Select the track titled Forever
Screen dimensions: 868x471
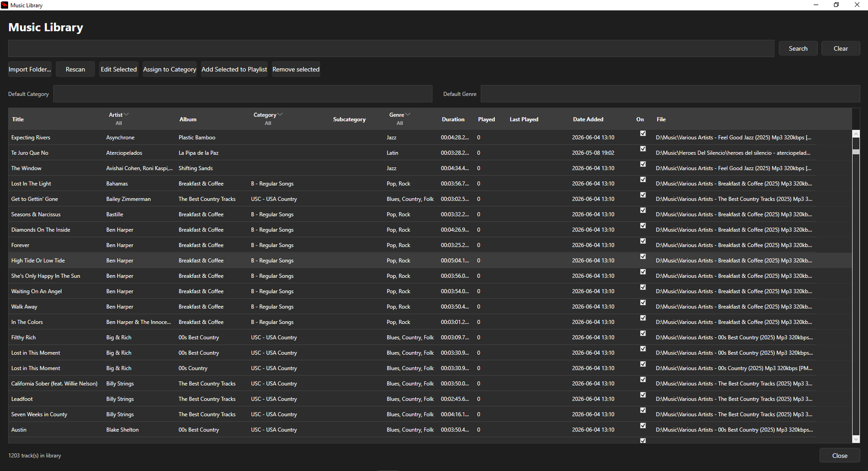coord(20,245)
